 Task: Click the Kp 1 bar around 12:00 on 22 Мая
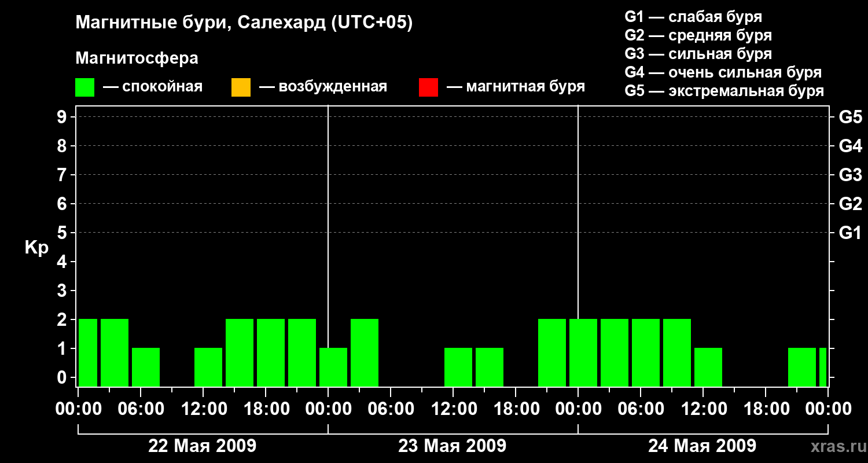point(208,367)
